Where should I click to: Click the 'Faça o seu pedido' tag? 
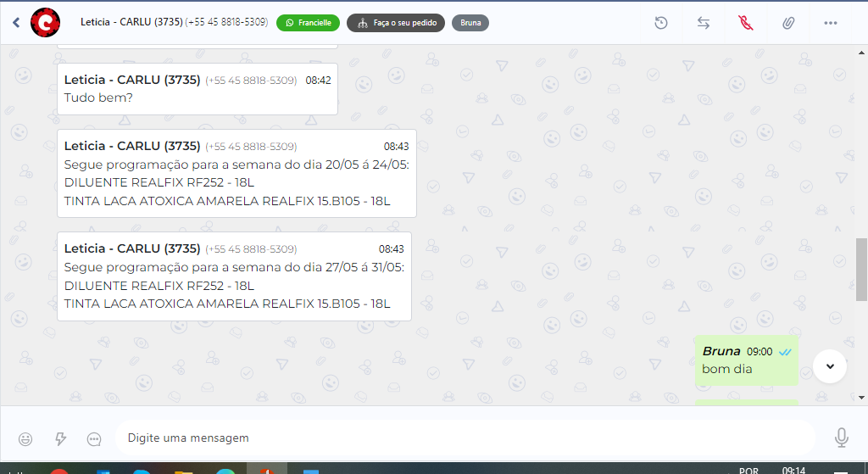[x=396, y=23]
